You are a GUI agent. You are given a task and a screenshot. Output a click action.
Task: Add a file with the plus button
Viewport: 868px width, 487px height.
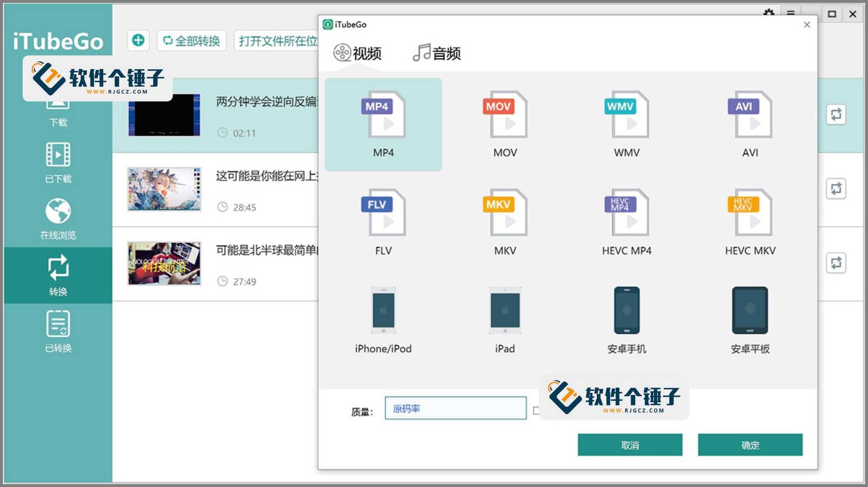tap(138, 41)
